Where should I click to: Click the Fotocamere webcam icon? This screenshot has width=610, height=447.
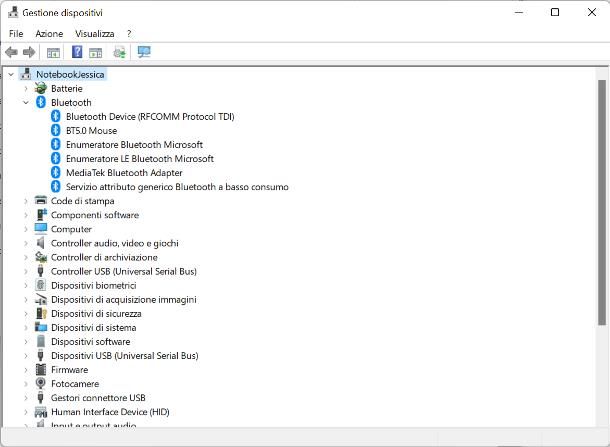(40, 383)
